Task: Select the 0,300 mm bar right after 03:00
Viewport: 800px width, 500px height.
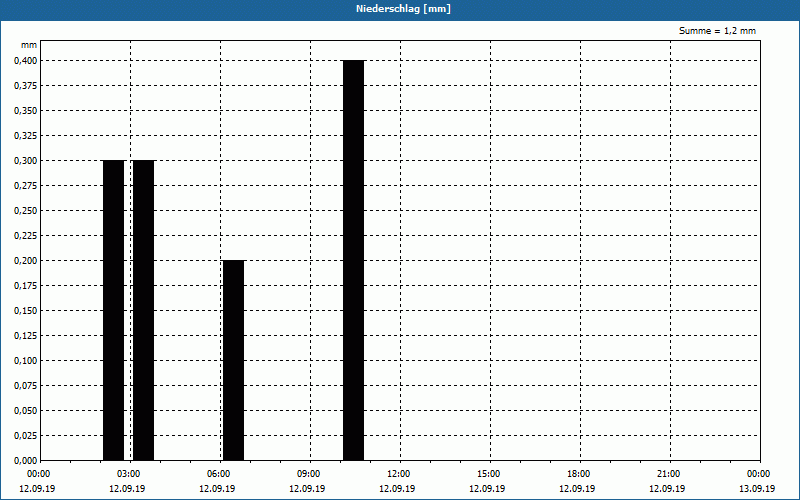Action: point(143,310)
